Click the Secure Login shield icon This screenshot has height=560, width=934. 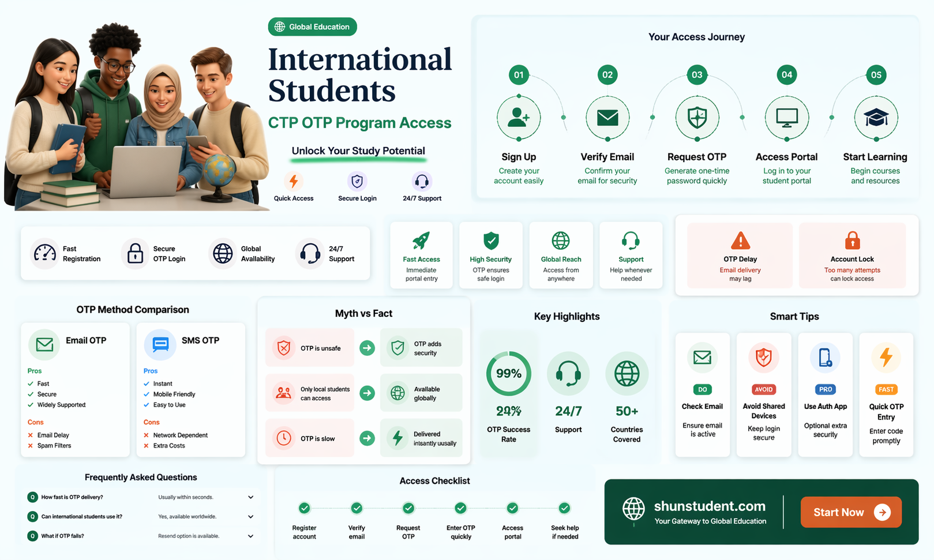(357, 181)
